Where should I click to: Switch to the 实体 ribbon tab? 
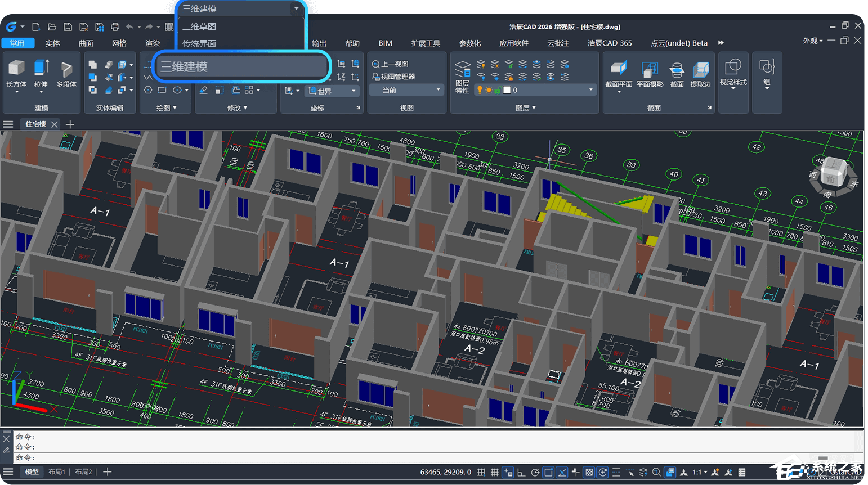pos(52,43)
